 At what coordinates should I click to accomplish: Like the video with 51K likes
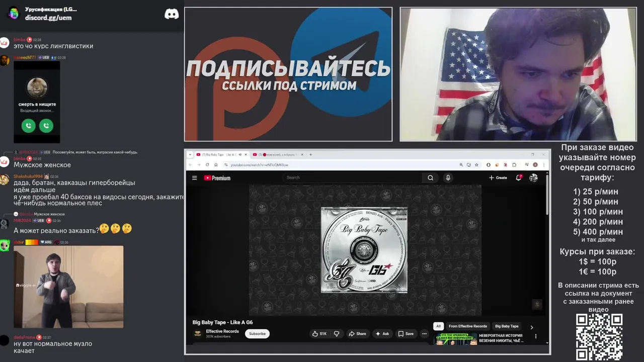pyautogui.click(x=319, y=333)
